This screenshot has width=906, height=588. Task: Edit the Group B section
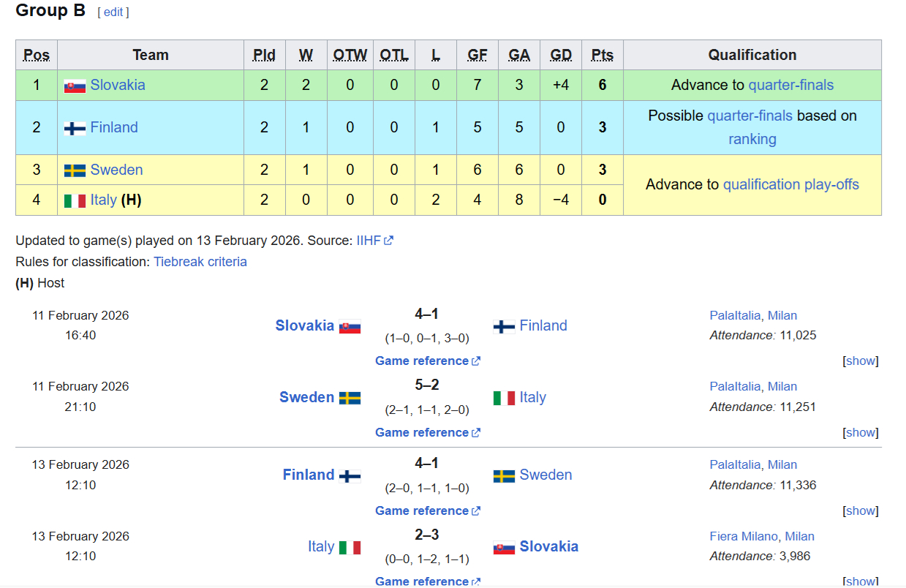pyautogui.click(x=113, y=12)
